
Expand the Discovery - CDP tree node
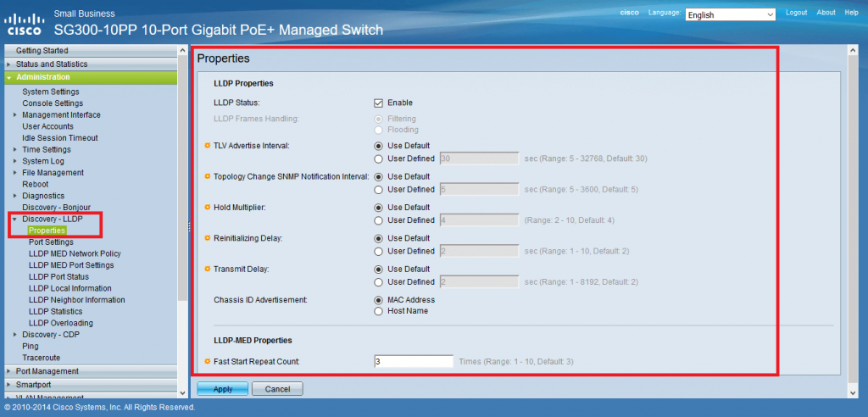15,335
